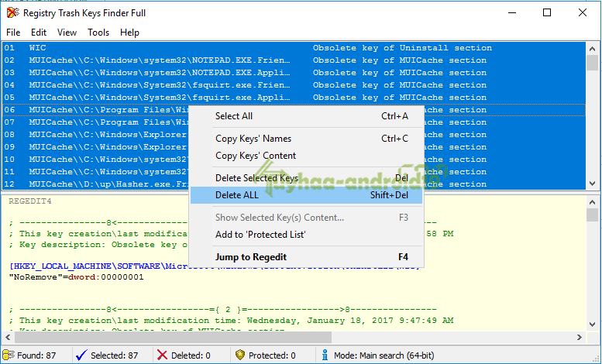Select row 05 fsquirt.exe.Appli… entry
Viewport: 602px width, 364px height.
(294, 97)
